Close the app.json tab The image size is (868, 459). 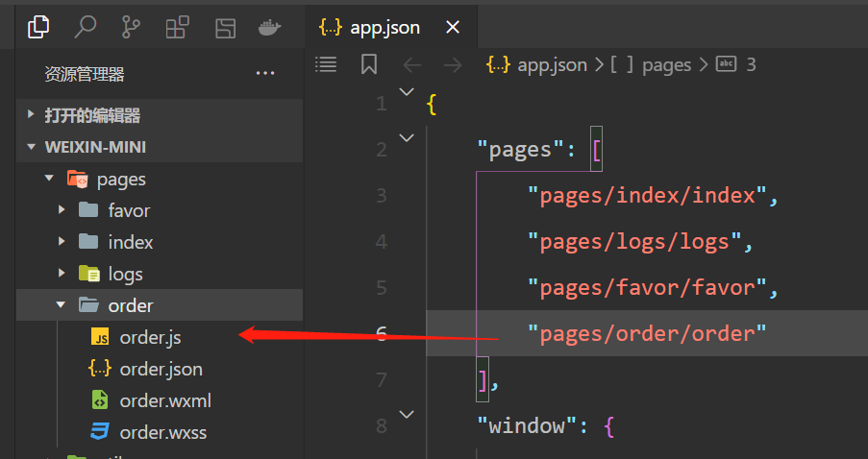(454, 27)
